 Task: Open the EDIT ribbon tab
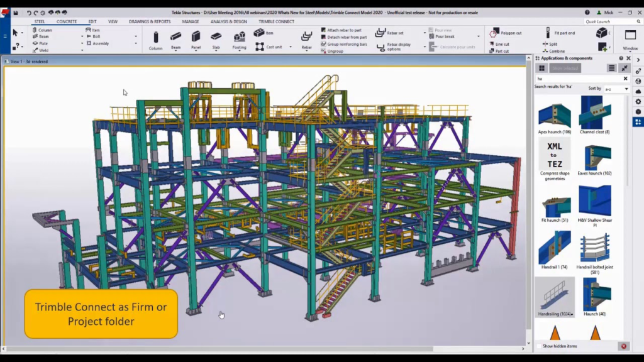click(x=92, y=22)
